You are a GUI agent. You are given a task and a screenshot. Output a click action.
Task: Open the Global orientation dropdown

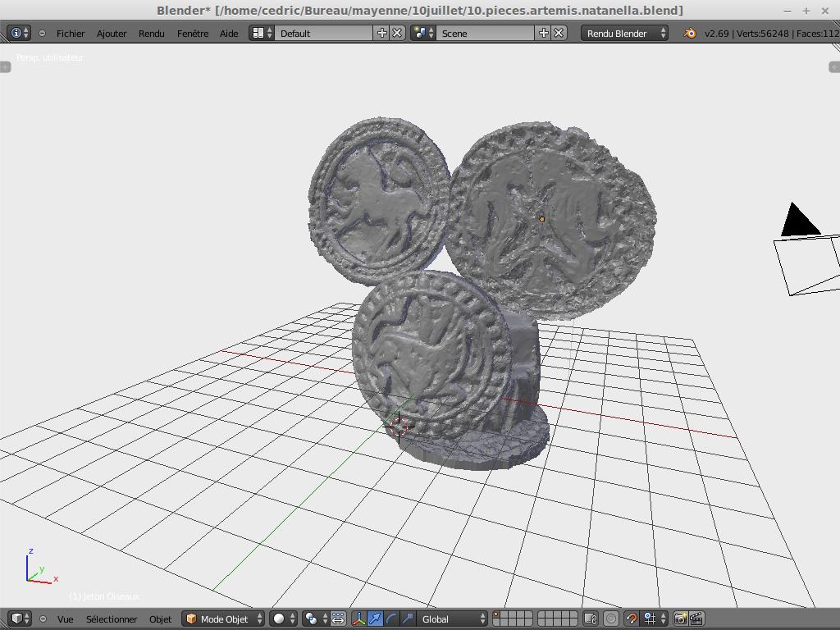pyautogui.click(x=453, y=619)
